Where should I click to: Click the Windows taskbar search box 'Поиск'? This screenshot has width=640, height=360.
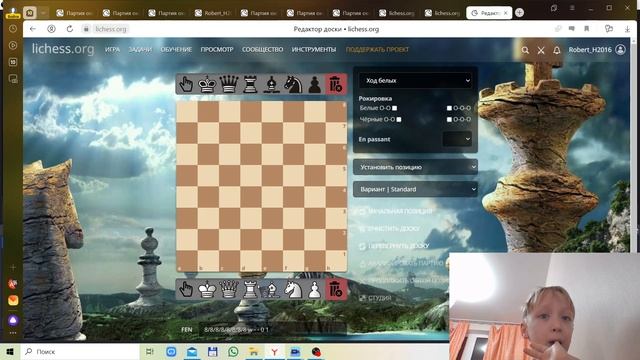tap(80, 351)
